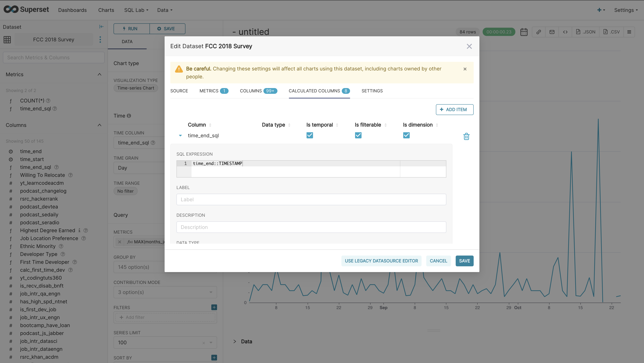Click the Run query button

point(132,29)
